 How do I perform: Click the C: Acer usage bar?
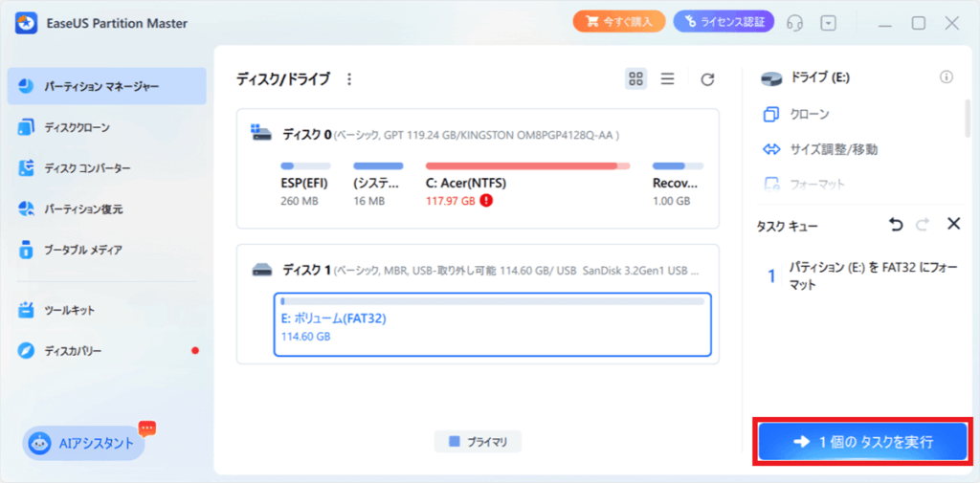527,165
